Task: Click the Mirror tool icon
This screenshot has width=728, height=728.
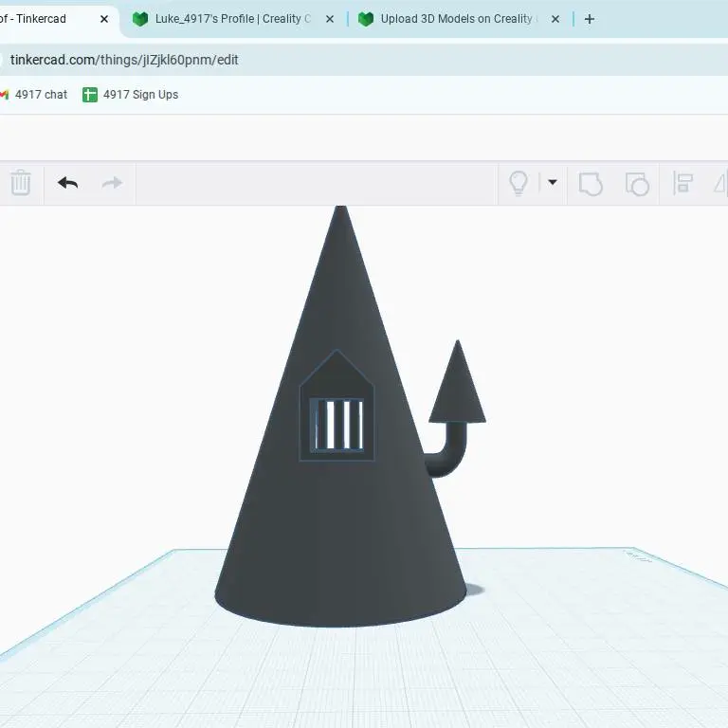Action: tap(719, 183)
